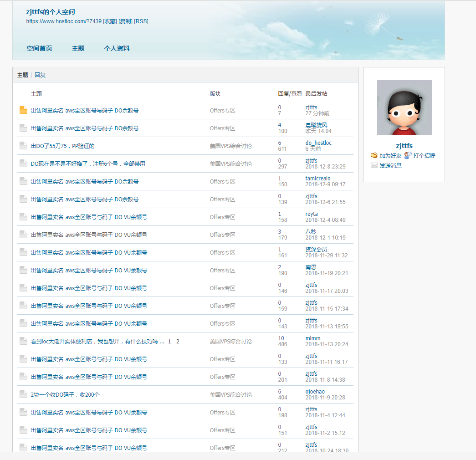The image size is (476, 460).
Task: Open last poster ojoehao profile
Action: coord(315,391)
